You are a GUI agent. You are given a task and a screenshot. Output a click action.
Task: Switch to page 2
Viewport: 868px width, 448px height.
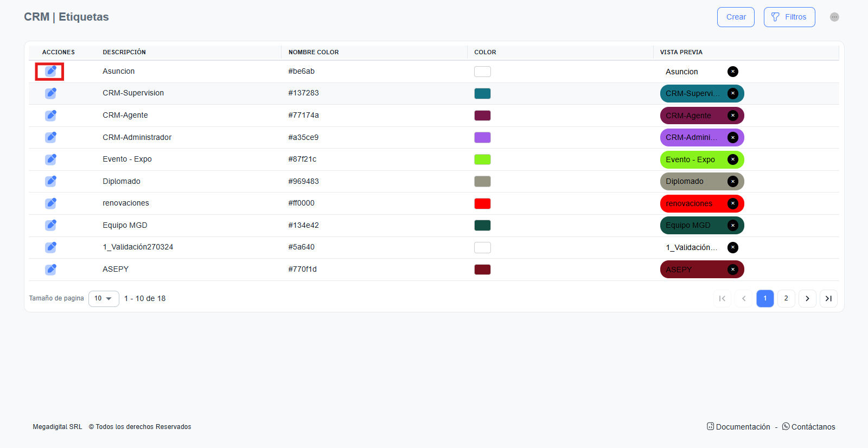coord(786,298)
